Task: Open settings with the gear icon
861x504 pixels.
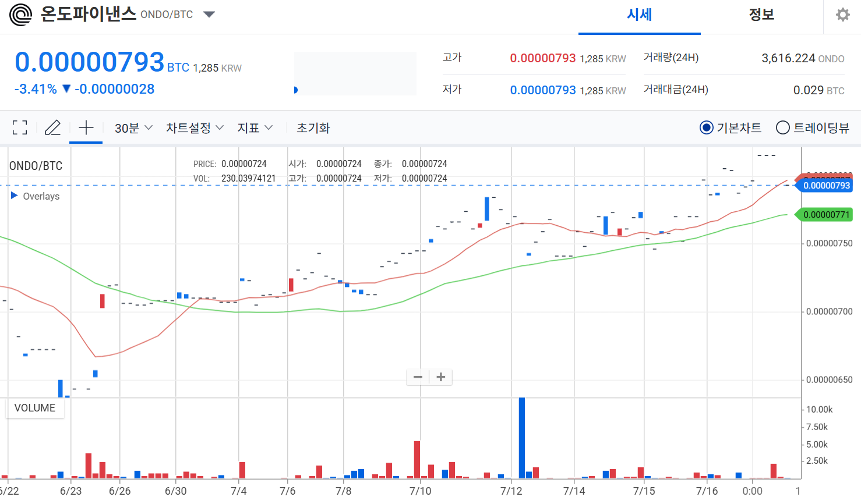Action: 842,15
